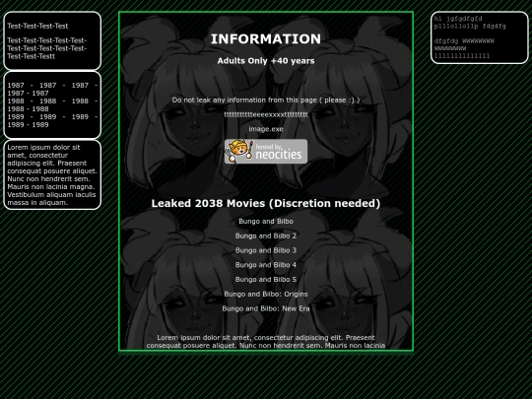Click the 'dfgfdg WWWWWWWW' line in right box
This screenshot has width=532, height=399.
click(x=464, y=41)
